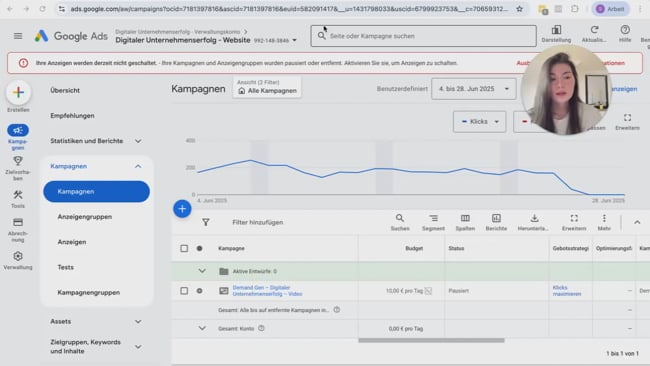650x366 pixels.
Task: Sort by the Kampagne column header
Action: click(231, 248)
